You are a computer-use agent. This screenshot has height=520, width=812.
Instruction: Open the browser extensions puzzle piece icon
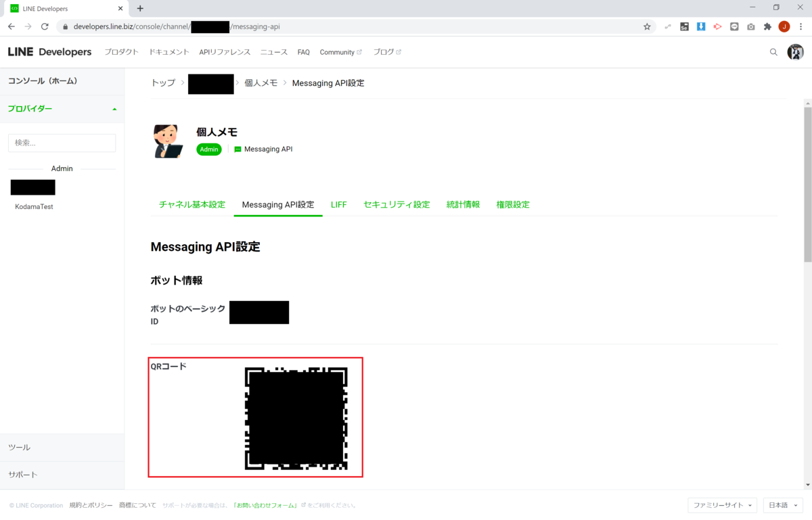tap(767, 26)
